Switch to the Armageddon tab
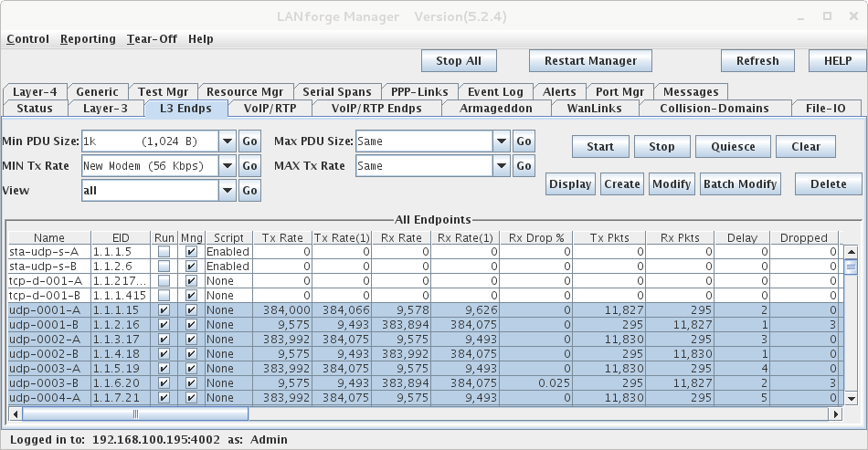Viewport: 868px width, 450px height. point(496,109)
